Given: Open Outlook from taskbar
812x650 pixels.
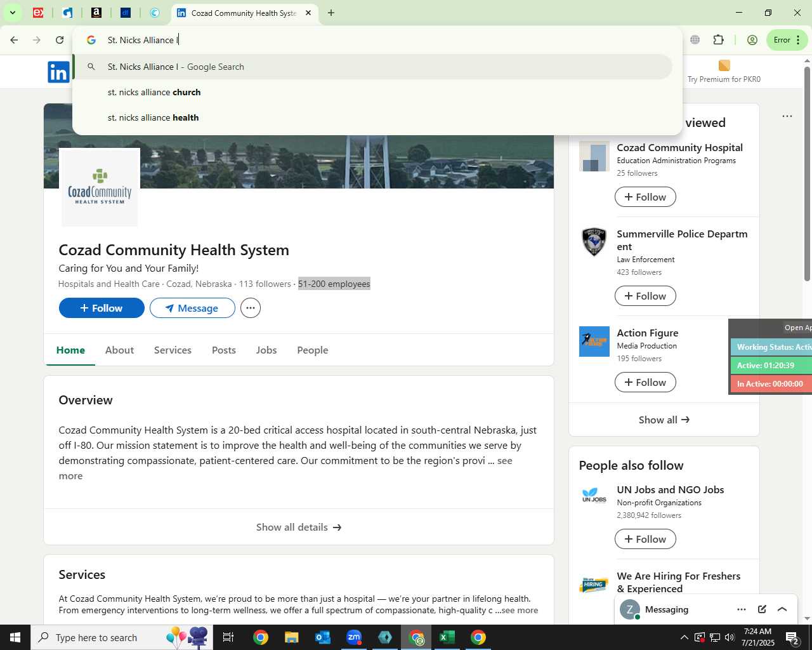Looking at the screenshot, I should tap(323, 637).
